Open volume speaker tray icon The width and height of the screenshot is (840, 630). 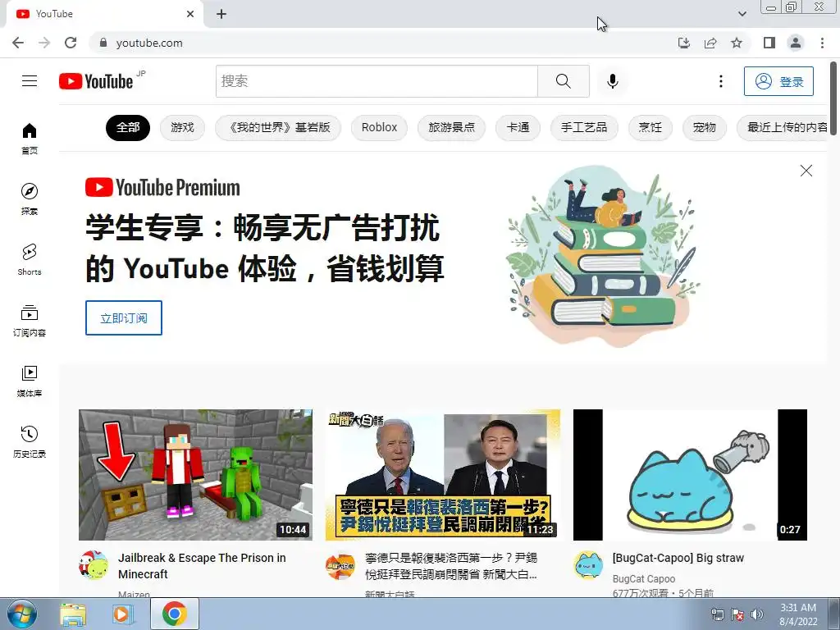[x=756, y=614]
